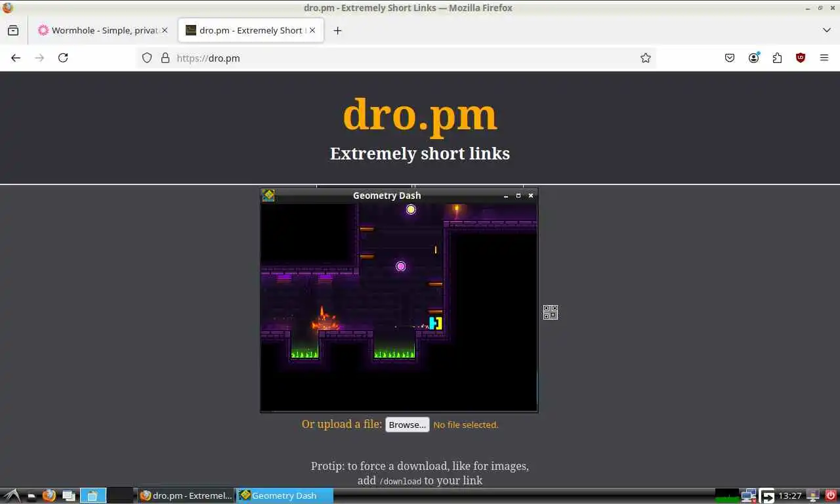This screenshot has height=504, width=840.
Task: Click the logout arrow tray icon
Action: point(767,495)
